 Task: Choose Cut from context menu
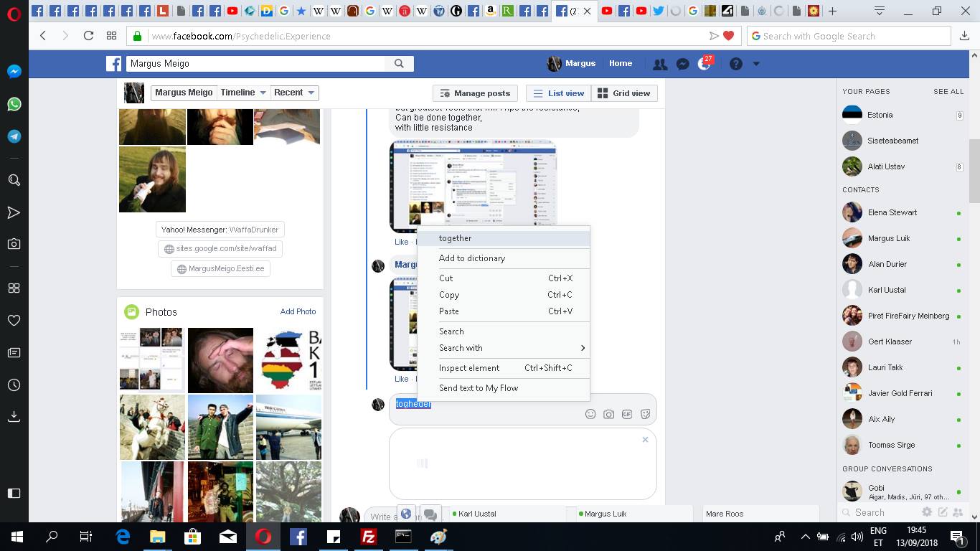[504, 278]
